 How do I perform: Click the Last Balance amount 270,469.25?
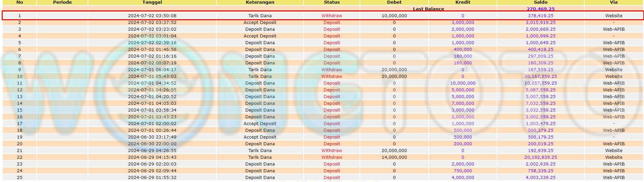541,9
